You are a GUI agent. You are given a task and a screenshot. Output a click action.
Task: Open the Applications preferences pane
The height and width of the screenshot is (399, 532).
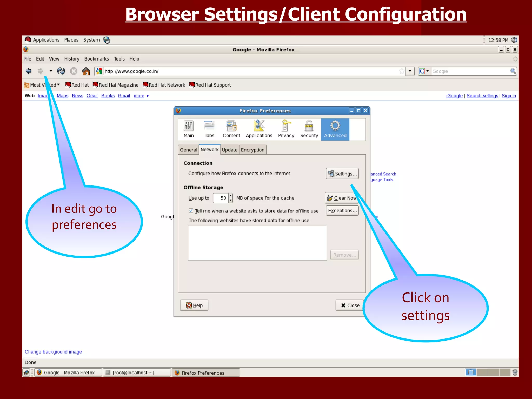tap(259, 129)
